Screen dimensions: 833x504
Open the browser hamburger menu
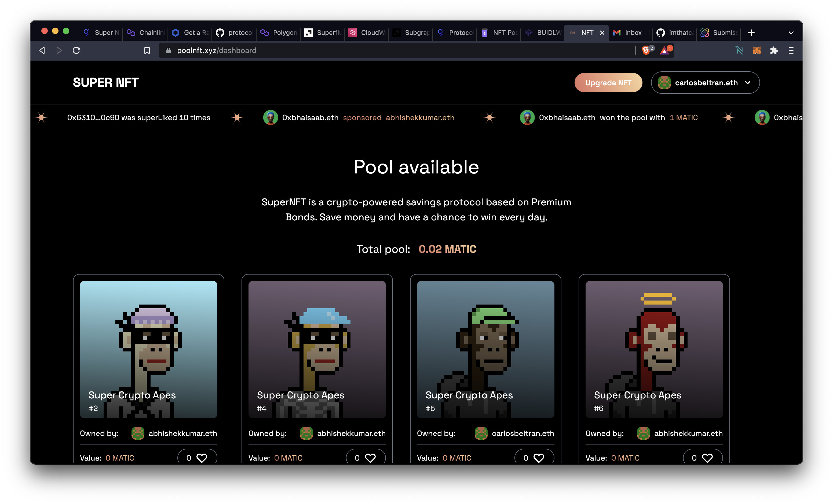click(791, 50)
